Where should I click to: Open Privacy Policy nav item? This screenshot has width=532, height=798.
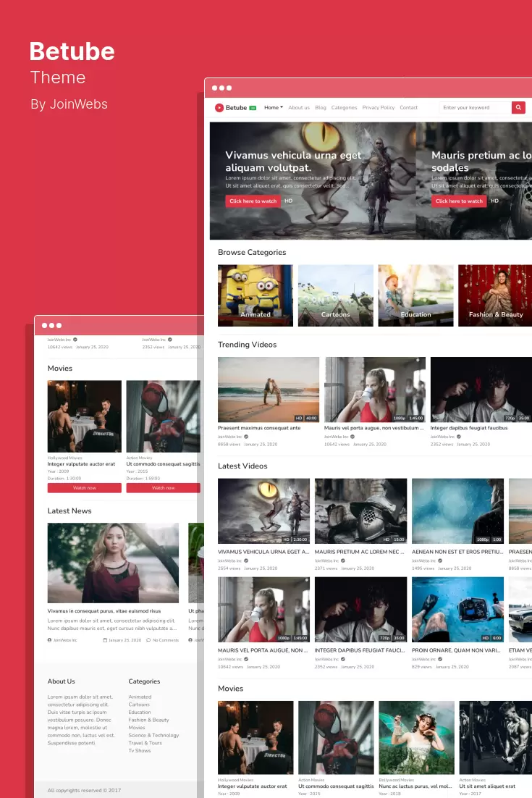pos(379,108)
